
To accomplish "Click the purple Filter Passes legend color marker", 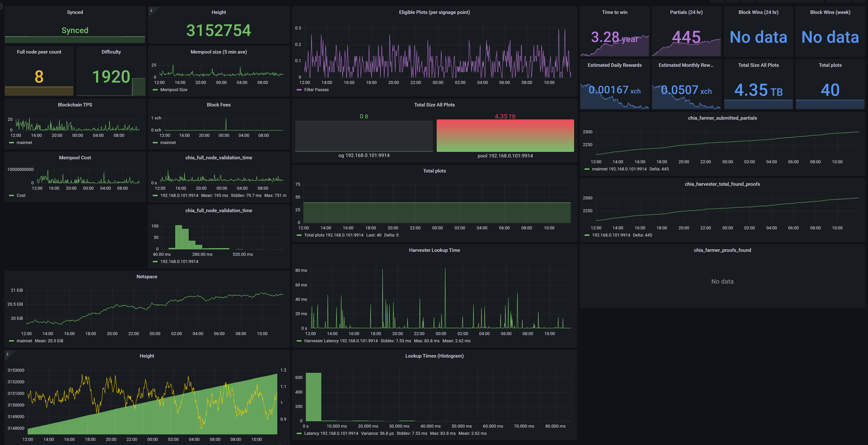I will pos(299,90).
